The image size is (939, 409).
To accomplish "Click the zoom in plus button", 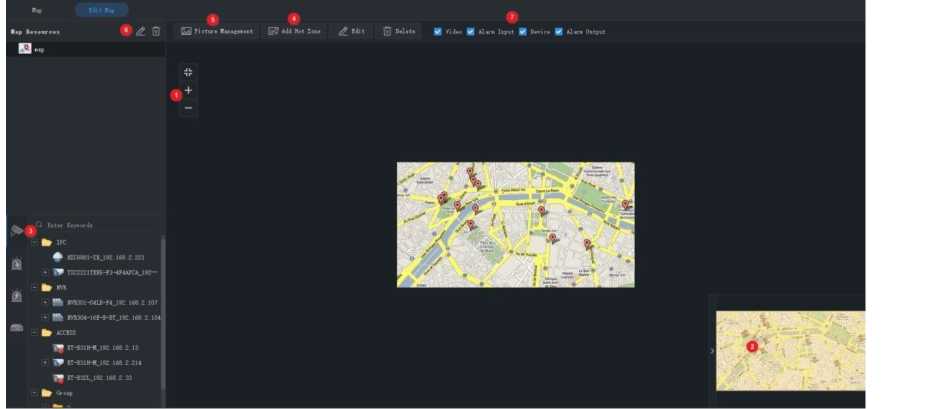I will pyautogui.click(x=188, y=90).
